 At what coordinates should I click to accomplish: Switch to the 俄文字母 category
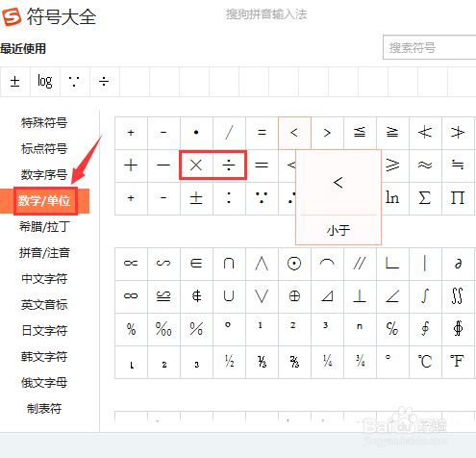(x=44, y=383)
